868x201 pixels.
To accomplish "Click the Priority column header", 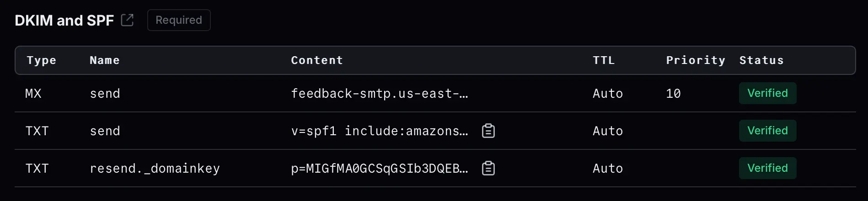I will (696, 60).
